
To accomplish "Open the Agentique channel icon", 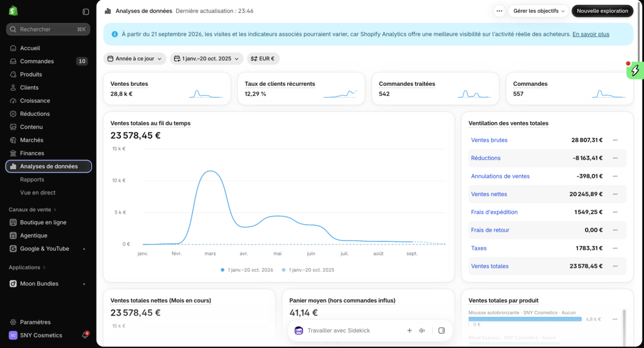I will [13, 235].
